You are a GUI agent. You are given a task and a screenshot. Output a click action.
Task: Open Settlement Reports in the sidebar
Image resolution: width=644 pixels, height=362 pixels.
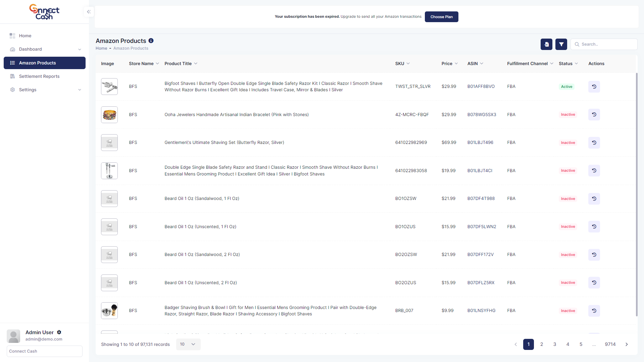pos(39,76)
